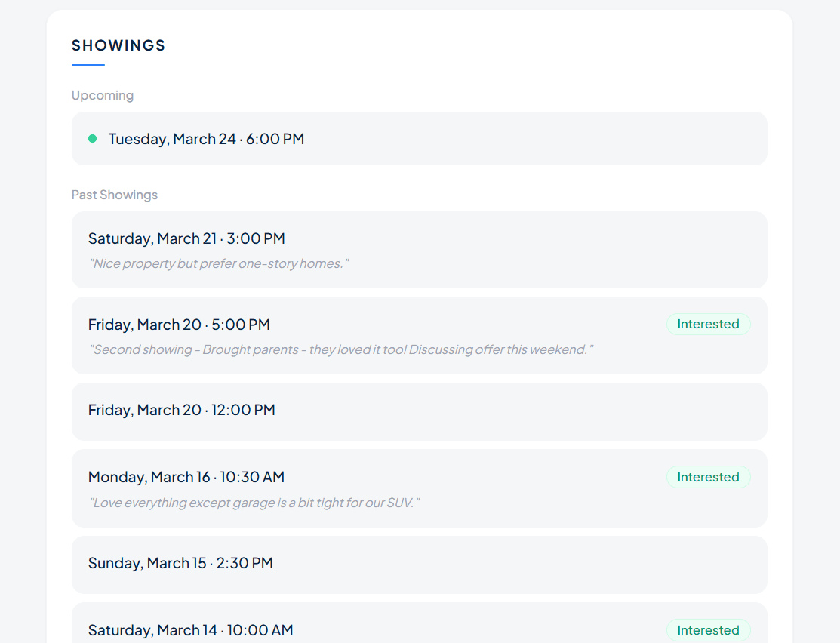The width and height of the screenshot is (840, 643).
Task: Click the Interested badge on the Saturday, March 14 showing
Action: pos(708,630)
